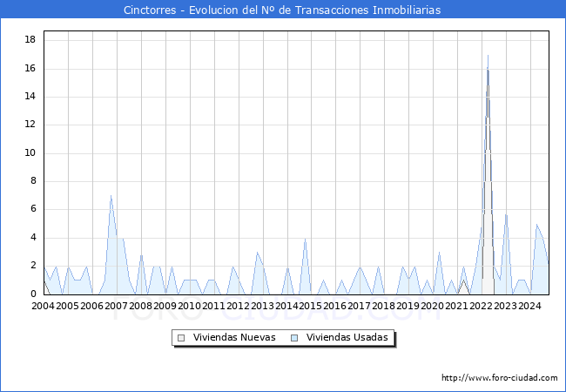Click the 2024 x-axis label
Image resolution: width=566 pixels, height=392 pixels.
click(x=529, y=306)
